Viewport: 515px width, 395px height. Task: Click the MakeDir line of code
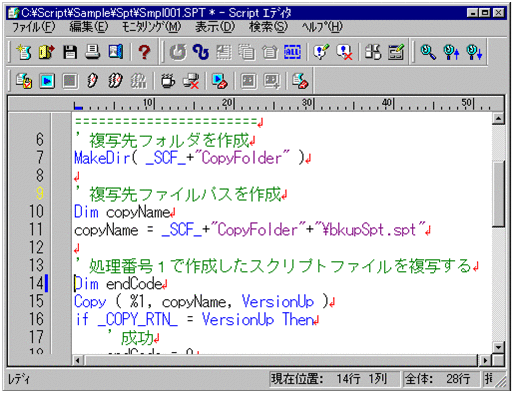click(x=192, y=158)
